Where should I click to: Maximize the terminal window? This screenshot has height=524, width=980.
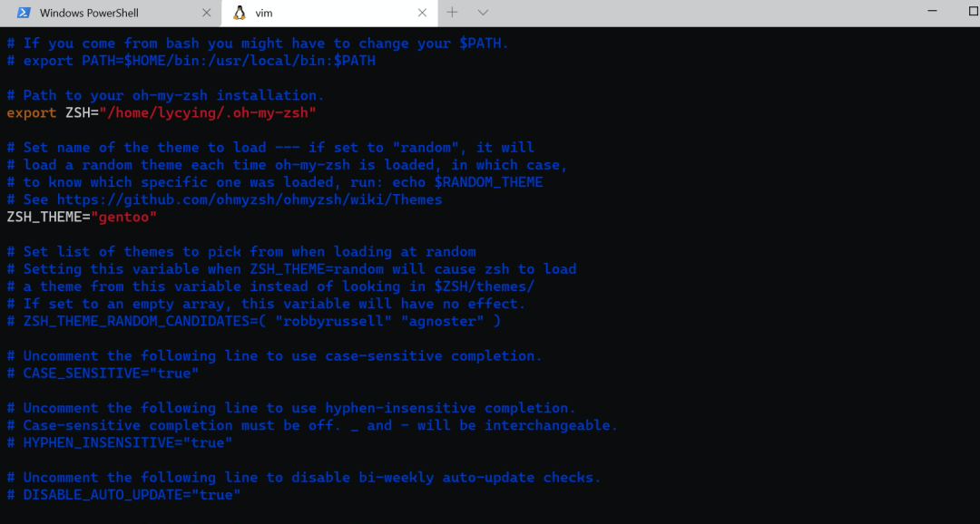973,11
